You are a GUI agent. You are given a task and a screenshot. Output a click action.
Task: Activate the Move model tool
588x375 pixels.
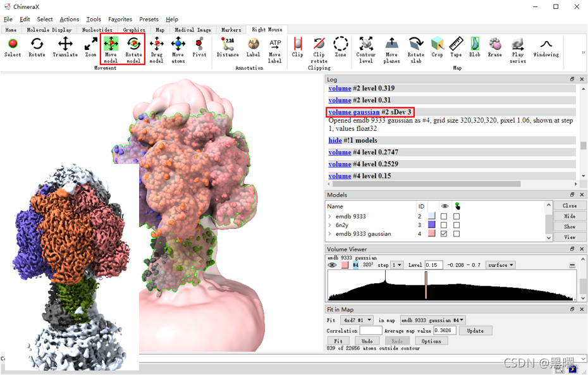pyautogui.click(x=111, y=49)
